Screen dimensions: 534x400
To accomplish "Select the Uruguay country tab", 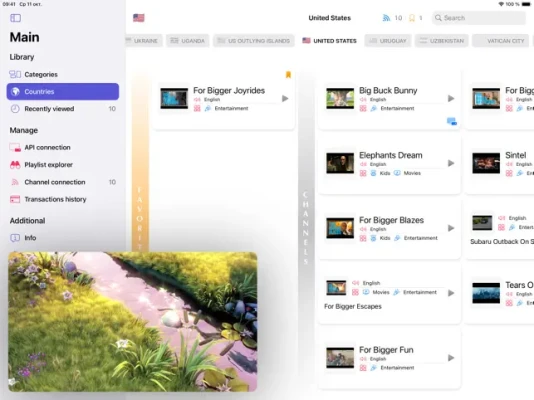I will 388,41.
